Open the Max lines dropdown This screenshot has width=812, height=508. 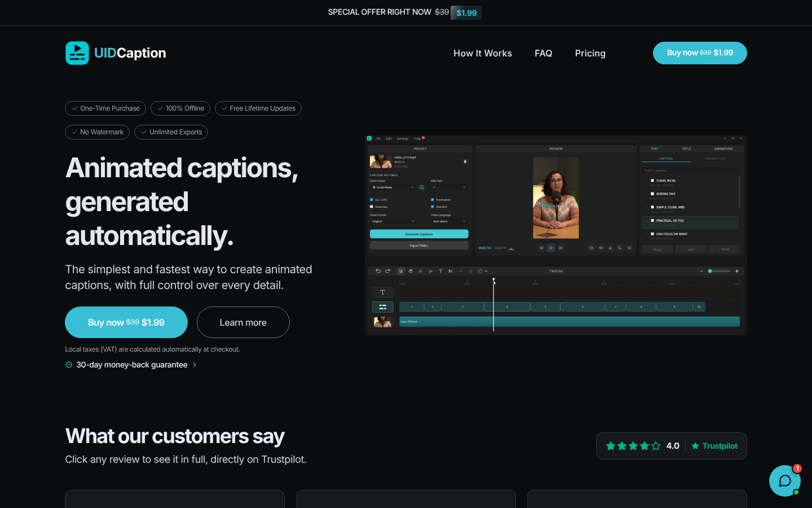[449, 187]
